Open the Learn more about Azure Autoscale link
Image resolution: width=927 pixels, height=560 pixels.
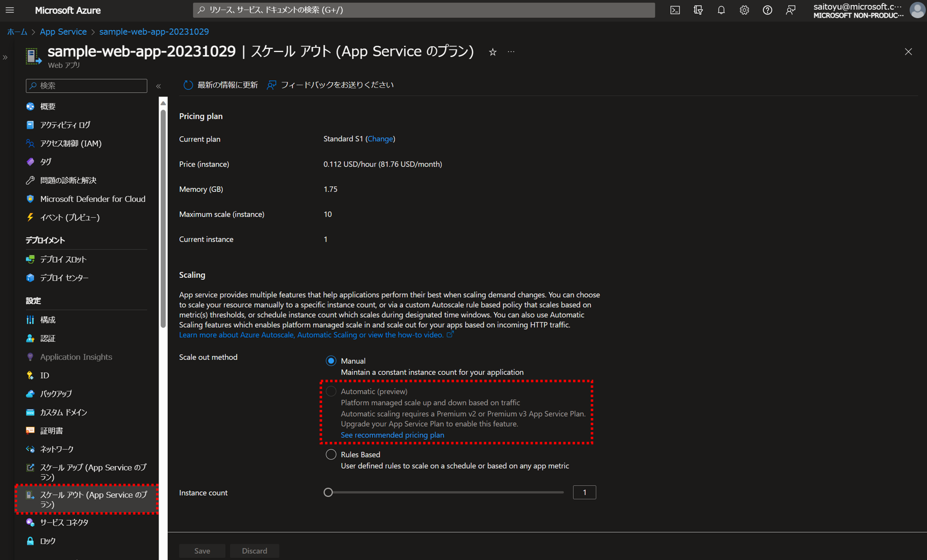317,335
